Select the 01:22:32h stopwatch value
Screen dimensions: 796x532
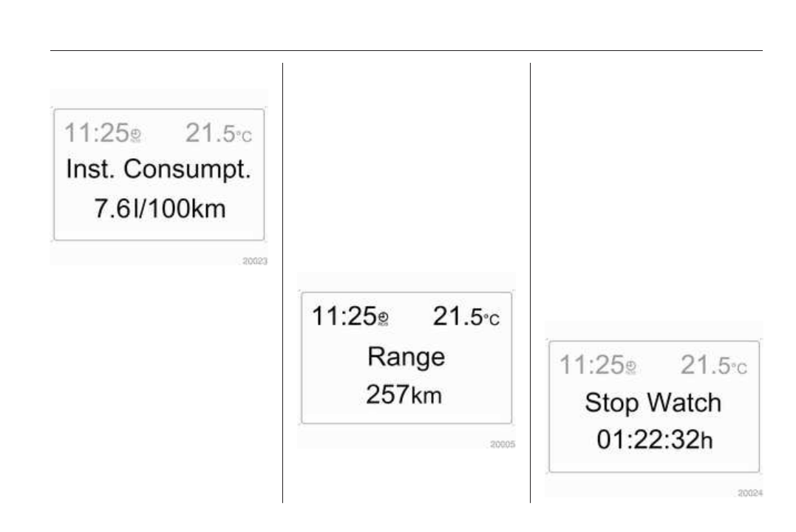click(654, 440)
